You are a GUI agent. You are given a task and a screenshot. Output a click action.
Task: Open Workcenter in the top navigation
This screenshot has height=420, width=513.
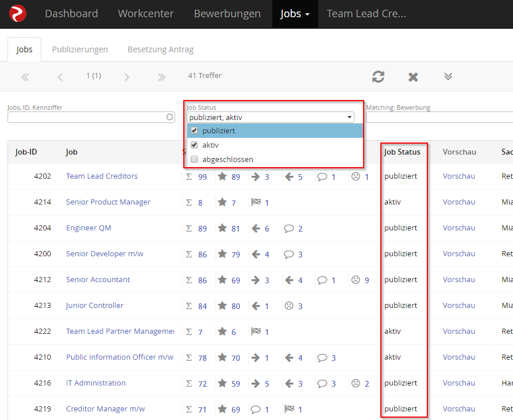(146, 14)
